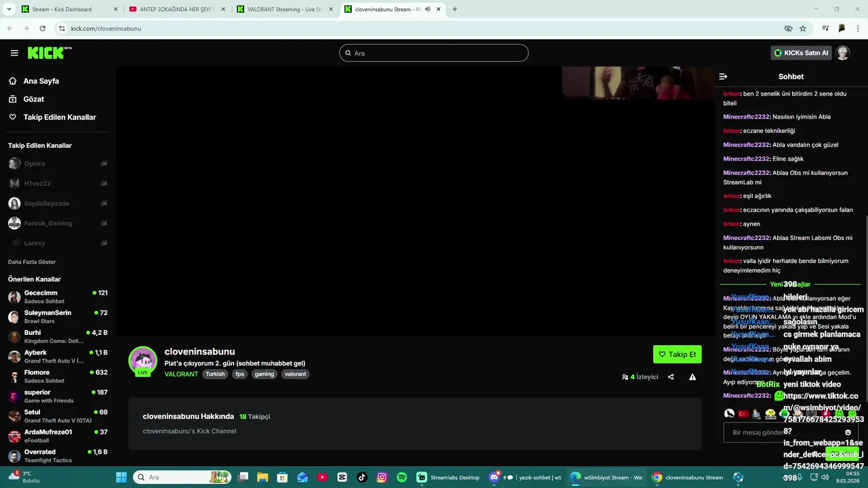Open followed channel IlaydaBeyzade
Screen dimensions: 868x488
pyautogui.click(x=46, y=203)
